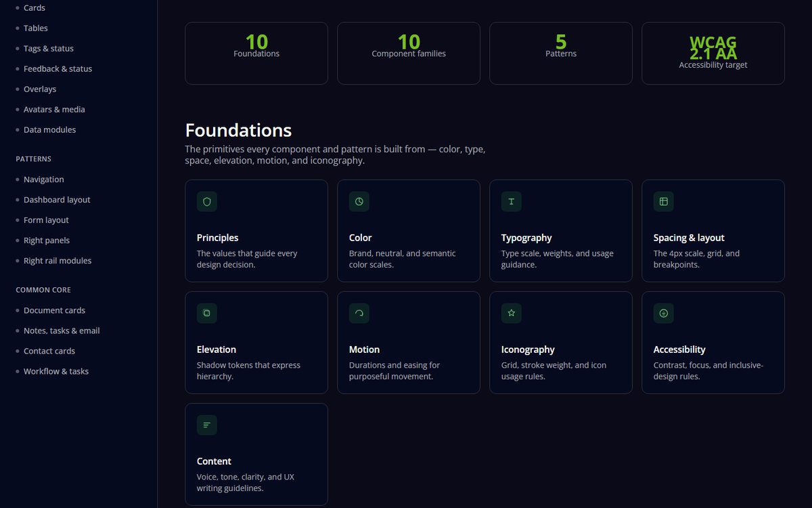Click "Voice, tone, clarity, and UX writing" description
The width and height of the screenshot is (812, 508).
[x=246, y=482]
